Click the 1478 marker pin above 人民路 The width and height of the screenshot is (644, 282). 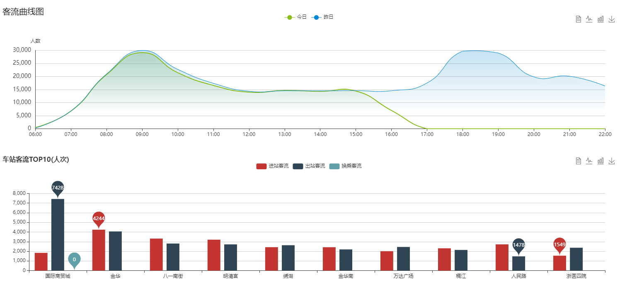pyautogui.click(x=518, y=245)
